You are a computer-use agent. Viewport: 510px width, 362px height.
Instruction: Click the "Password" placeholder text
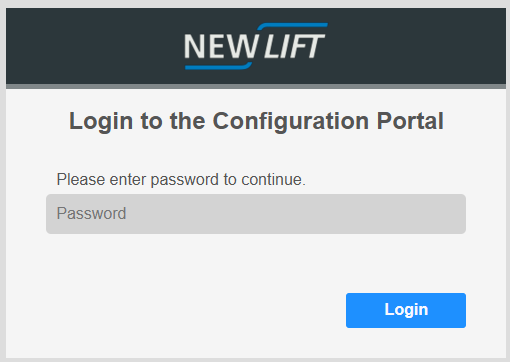(x=91, y=213)
